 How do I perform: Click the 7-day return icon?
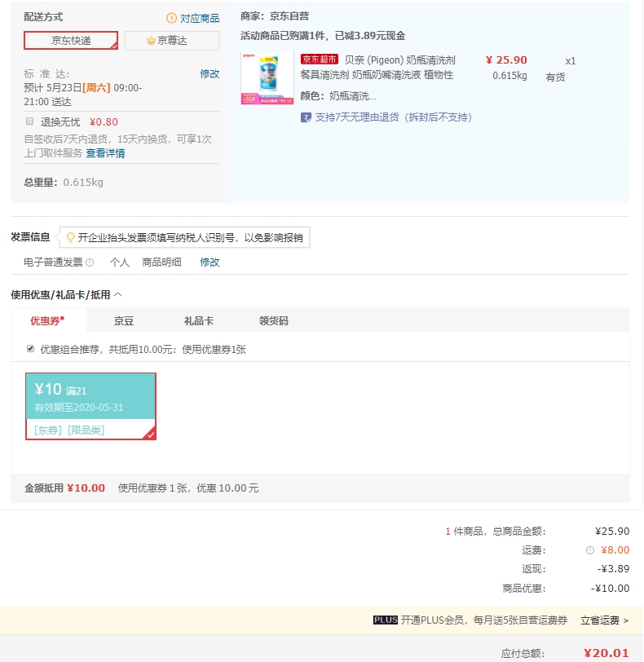[x=306, y=117]
